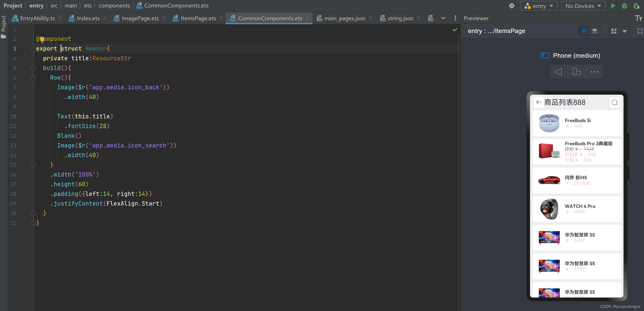
Task: Collapse the struct Header fold on line 3
Action: pos(33,49)
